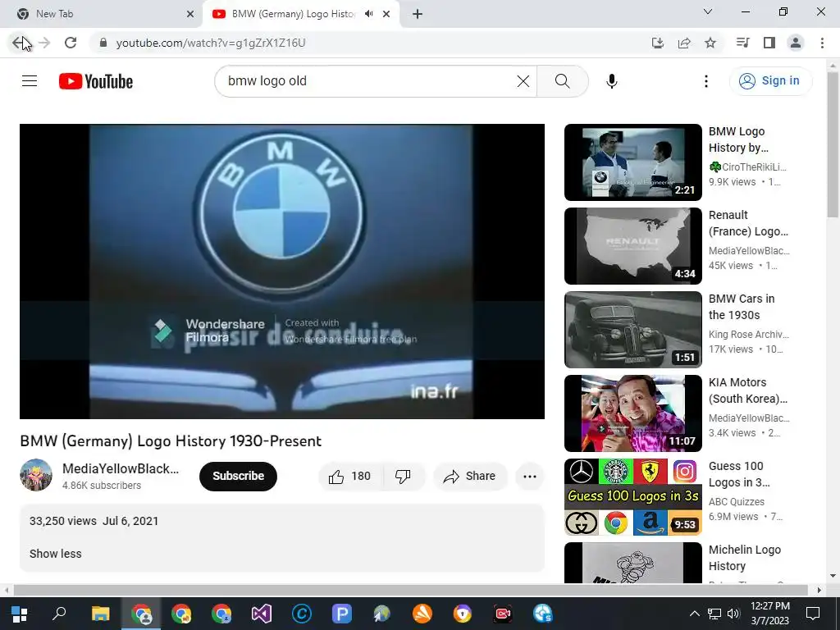
Task: Open media controls in Chrome toolbar
Action: pos(742,43)
